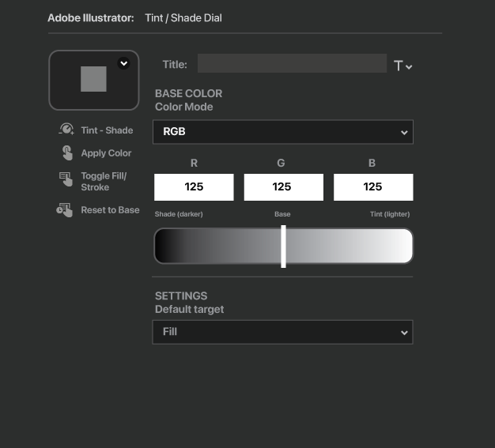Open the title text options T dropdown
Screen dimensions: 495x448
[402, 66]
